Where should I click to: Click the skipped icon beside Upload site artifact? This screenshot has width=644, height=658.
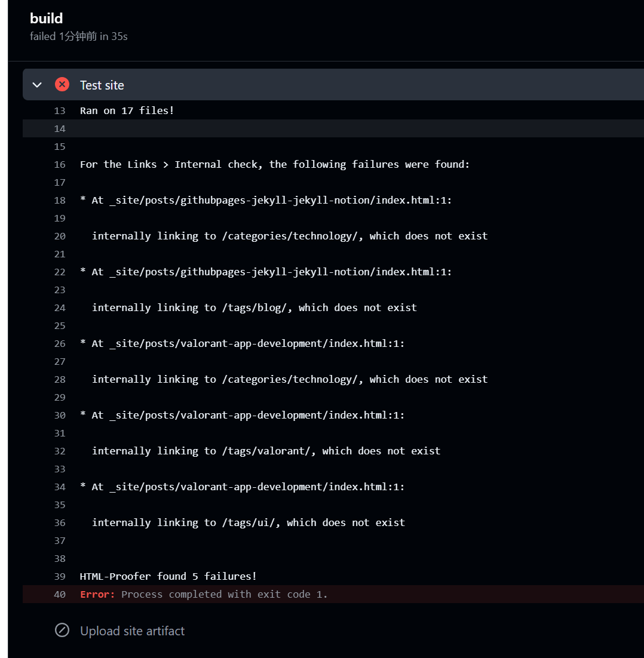coord(62,631)
